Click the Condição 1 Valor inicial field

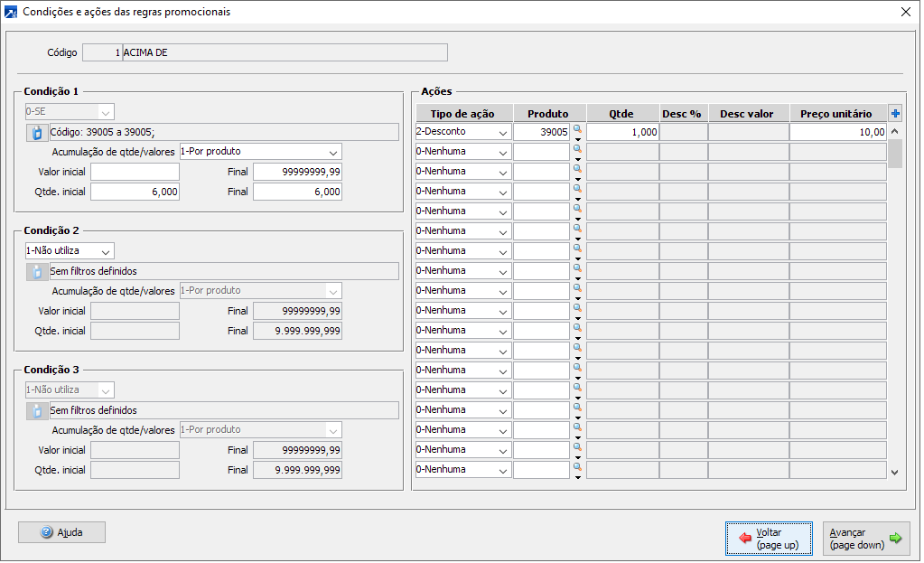(x=135, y=172)
